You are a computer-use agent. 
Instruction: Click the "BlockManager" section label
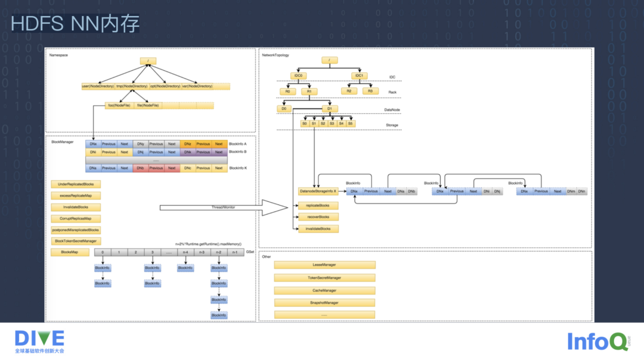point(63,142)
